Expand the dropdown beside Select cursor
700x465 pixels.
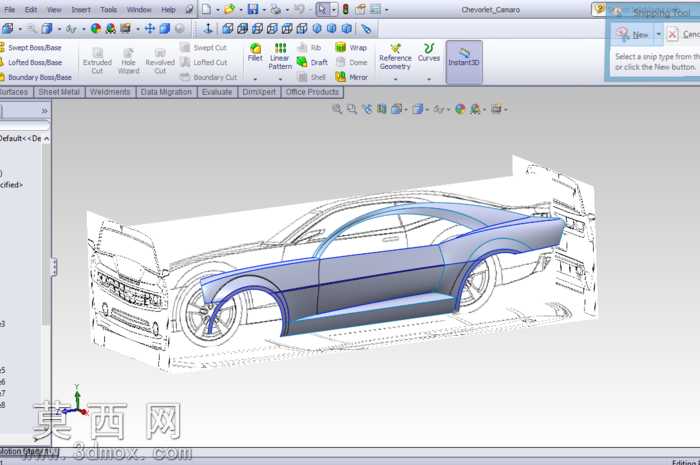[x=333, y=9]
